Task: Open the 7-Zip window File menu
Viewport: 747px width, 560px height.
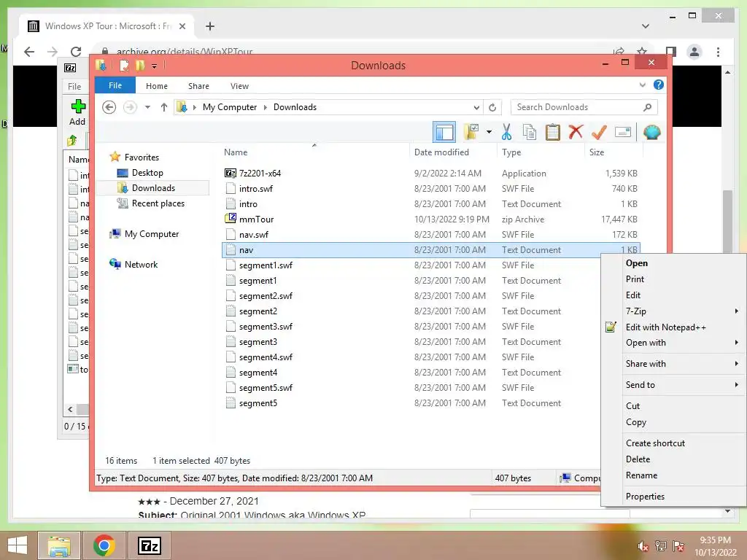Action: (74, 86)
